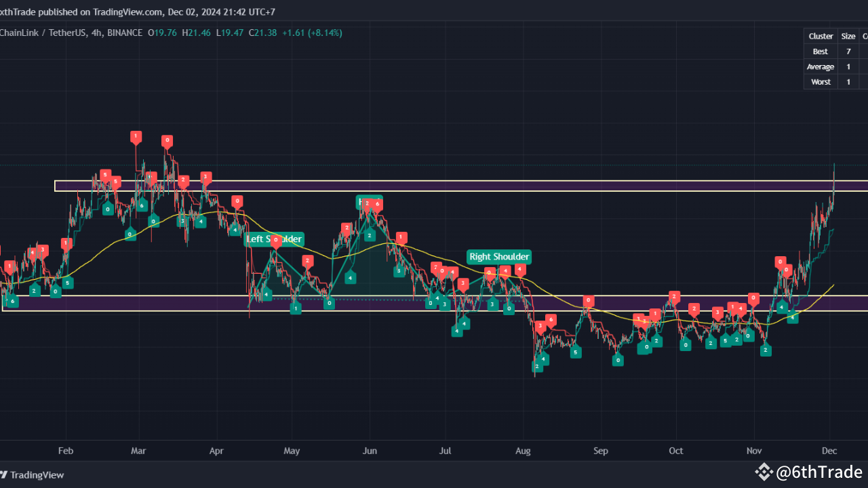Select the red '0' signal flag near the March high
This screenshot has height=488, width=868.
167,141
